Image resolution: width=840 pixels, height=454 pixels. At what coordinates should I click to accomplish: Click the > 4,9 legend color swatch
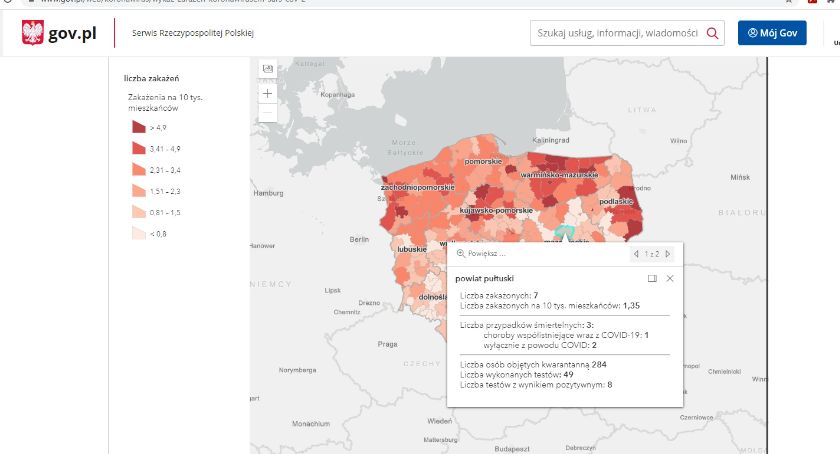pyautogui.click(x=139, y=127)
